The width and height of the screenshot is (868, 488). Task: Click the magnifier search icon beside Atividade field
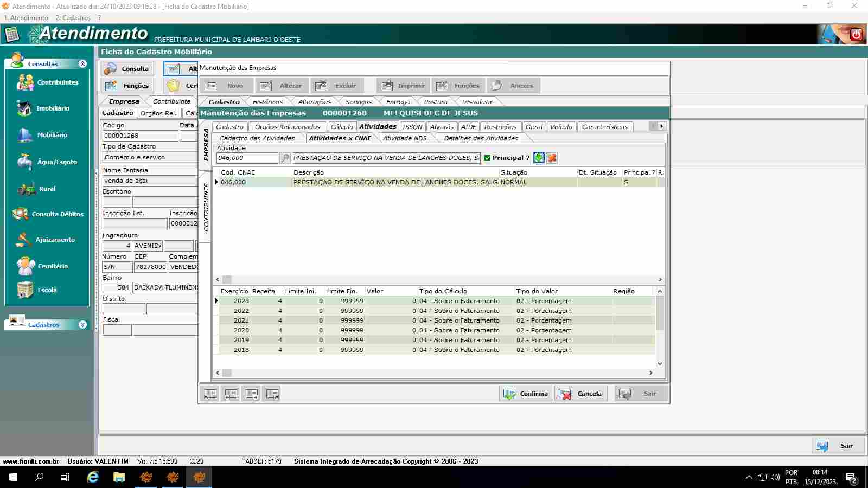tap(285, 158)
